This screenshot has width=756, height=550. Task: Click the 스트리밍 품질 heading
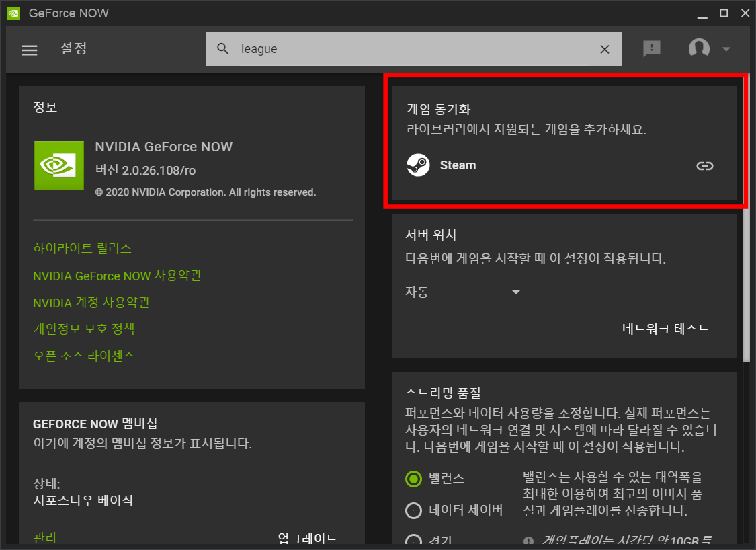tap(443, 393)
